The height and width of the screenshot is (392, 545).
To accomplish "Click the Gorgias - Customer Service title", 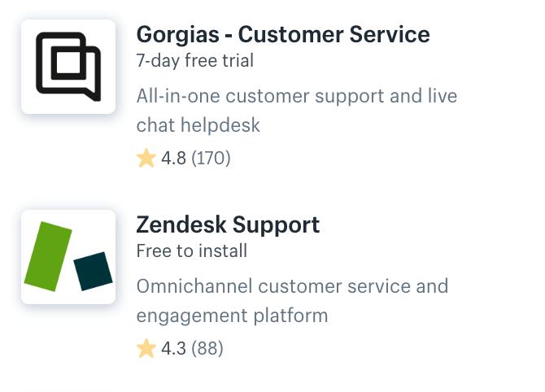I will (x=283, y=35).
